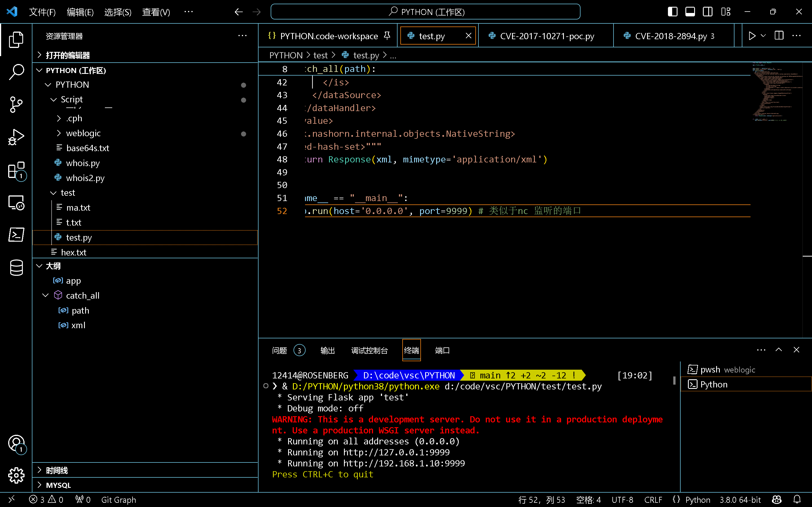
Task: Open run button dropdown arrow
Action: click(x=763, y=36)
